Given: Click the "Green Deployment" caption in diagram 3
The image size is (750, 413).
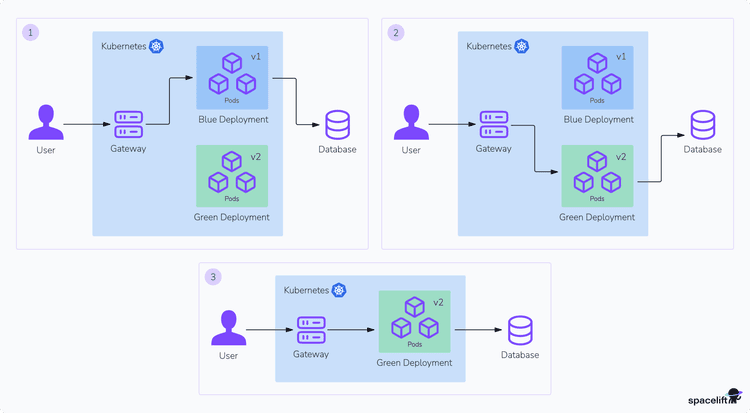Looking at the screenshot, I should tap(414, 363).
